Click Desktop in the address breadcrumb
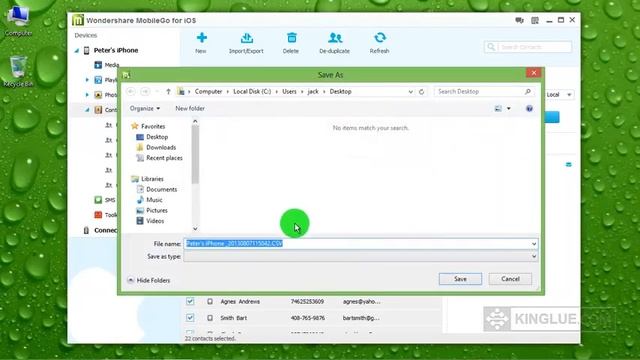The height and width of the screenshot is (360, 640). 340,91
